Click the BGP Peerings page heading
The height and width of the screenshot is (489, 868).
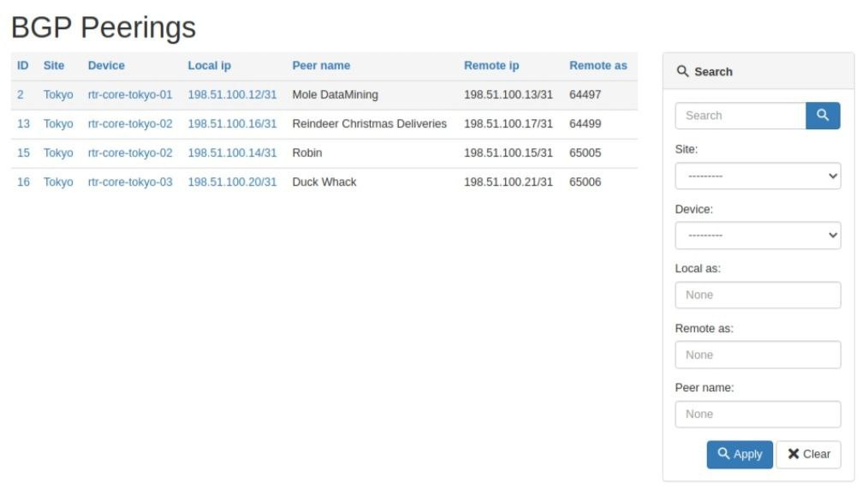pos(104,27)
